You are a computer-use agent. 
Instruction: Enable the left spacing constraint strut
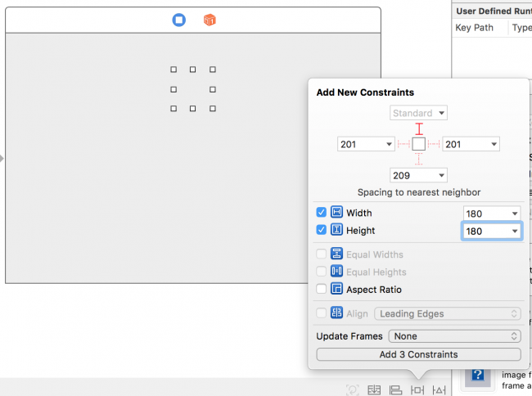tap(404, 144)
